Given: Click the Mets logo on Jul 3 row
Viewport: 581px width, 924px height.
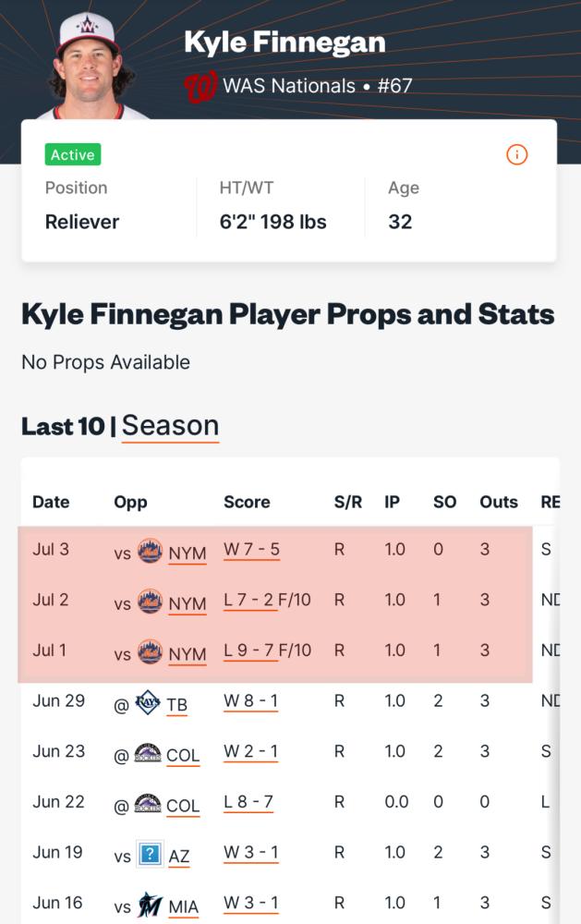Looking at the screenshot, I should pyautogui.click(x=150, y=551).
